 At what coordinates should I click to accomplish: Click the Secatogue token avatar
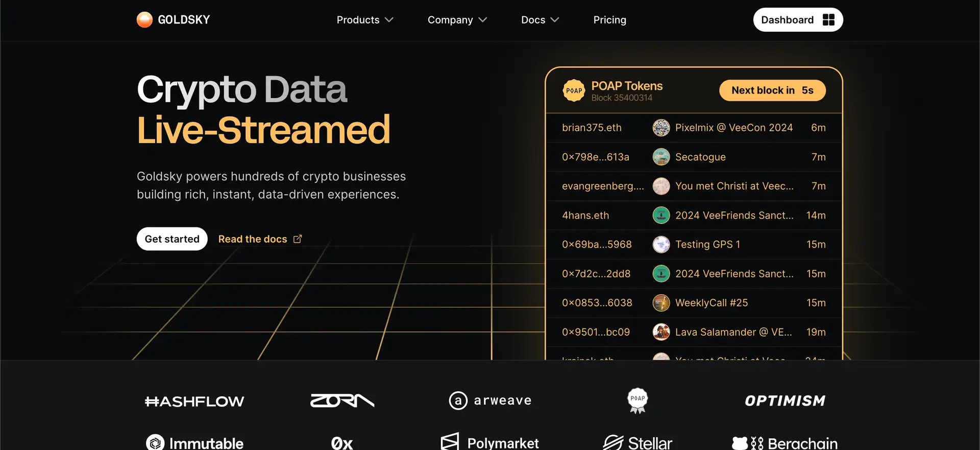[x=661, y=157]
